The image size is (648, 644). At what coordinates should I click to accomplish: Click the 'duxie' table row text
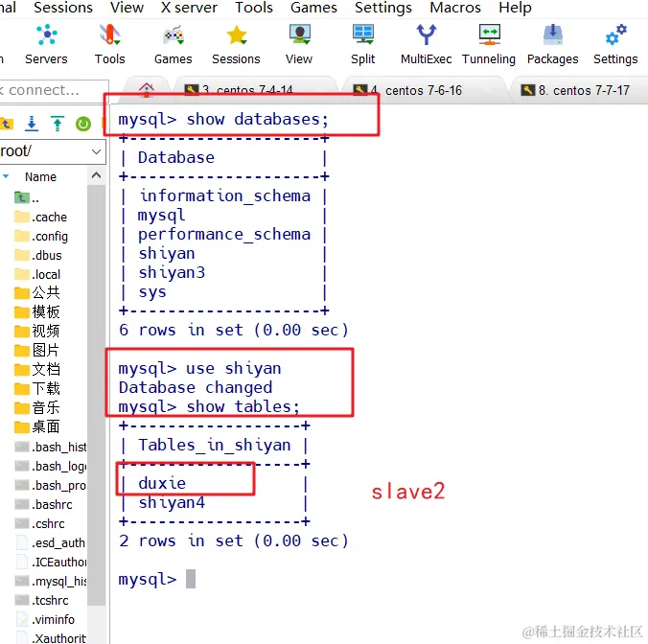point(162,483)
